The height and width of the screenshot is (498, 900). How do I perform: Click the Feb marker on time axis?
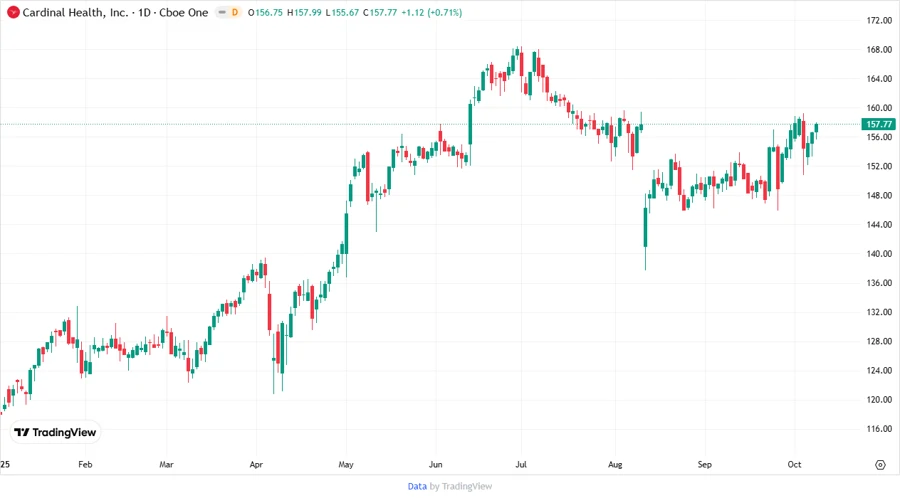coord(85,465)
